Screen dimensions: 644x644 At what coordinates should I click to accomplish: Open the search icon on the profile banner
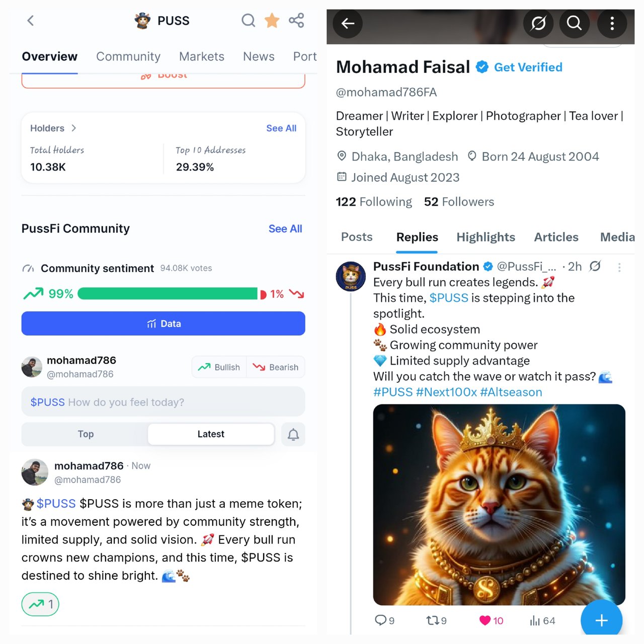pyautogui.click(x=574, y=23)
